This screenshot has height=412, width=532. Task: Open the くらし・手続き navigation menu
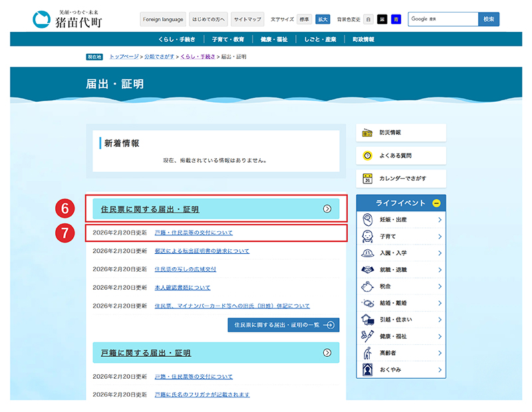click(176, 39)
